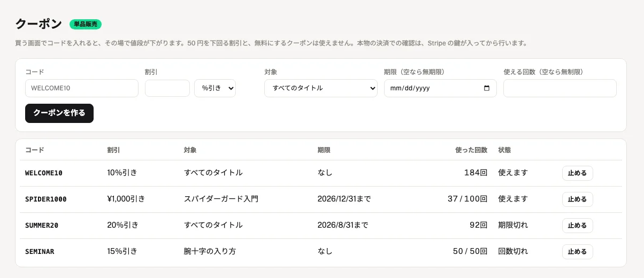The width and height of the screenshot is (644, 278).
Task: Click なし deadline in the SEMINAR row
Action: click(325, 251)
